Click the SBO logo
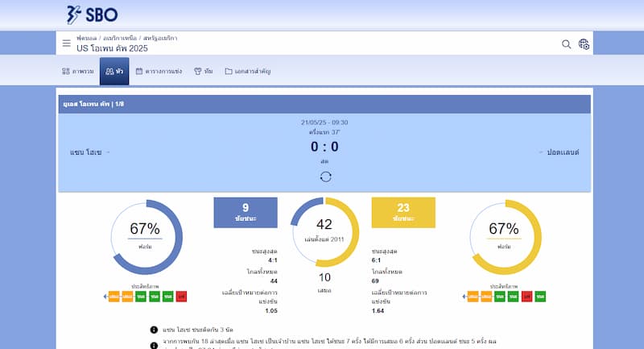The width and height of the screenshot is (644, 349). point(92,15)
